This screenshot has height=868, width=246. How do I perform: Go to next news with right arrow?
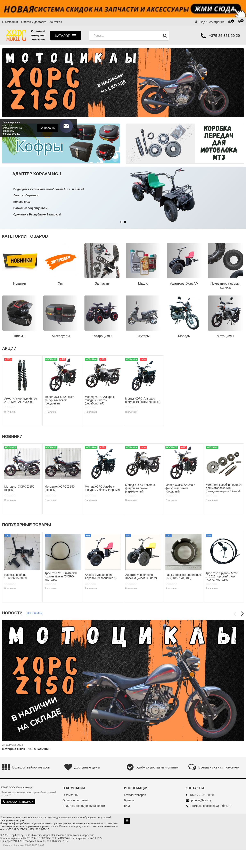point(242,614)
